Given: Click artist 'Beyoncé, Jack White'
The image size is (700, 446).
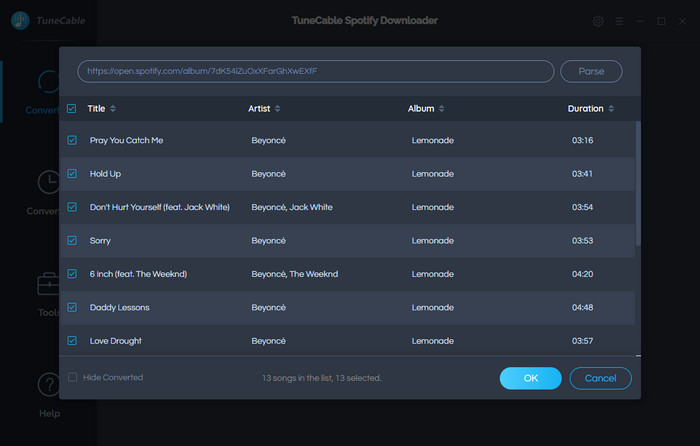Looking at the screenshot, I should tap(292, 207).
